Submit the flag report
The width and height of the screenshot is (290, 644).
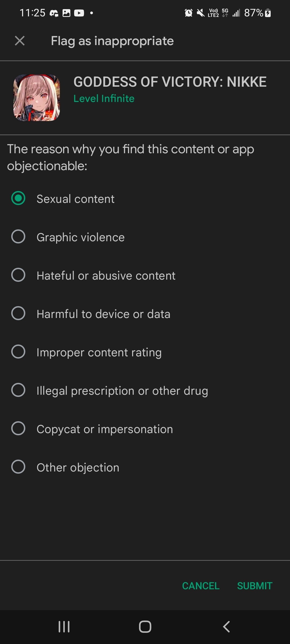(x=255, y=586)
